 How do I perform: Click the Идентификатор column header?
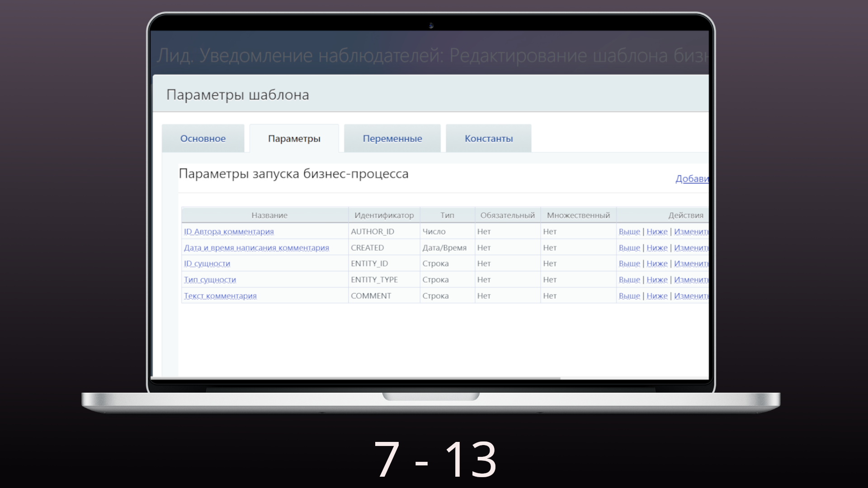point(384,216)
